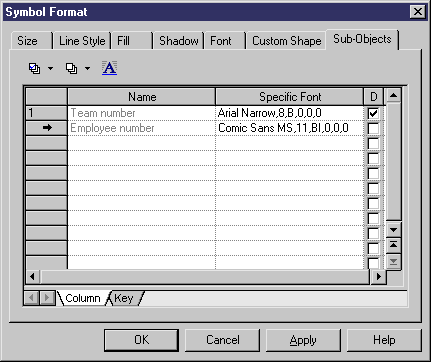Click the scroll-to-top arrow button in list
Viewport: 431px width, 362px height.
tap(393, 245)
